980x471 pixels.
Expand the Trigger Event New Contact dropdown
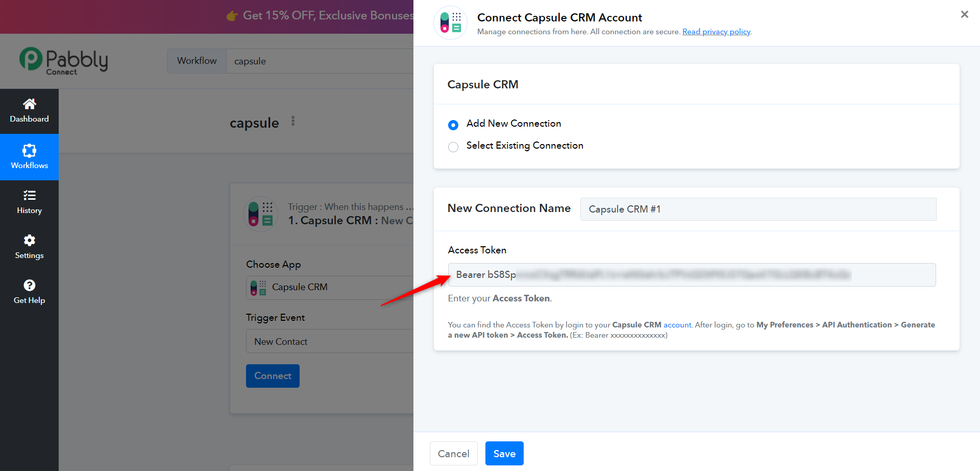330,341
